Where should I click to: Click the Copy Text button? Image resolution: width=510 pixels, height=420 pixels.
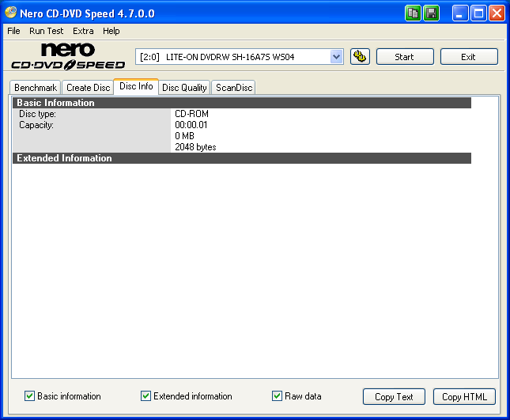(x=394, y=396)
